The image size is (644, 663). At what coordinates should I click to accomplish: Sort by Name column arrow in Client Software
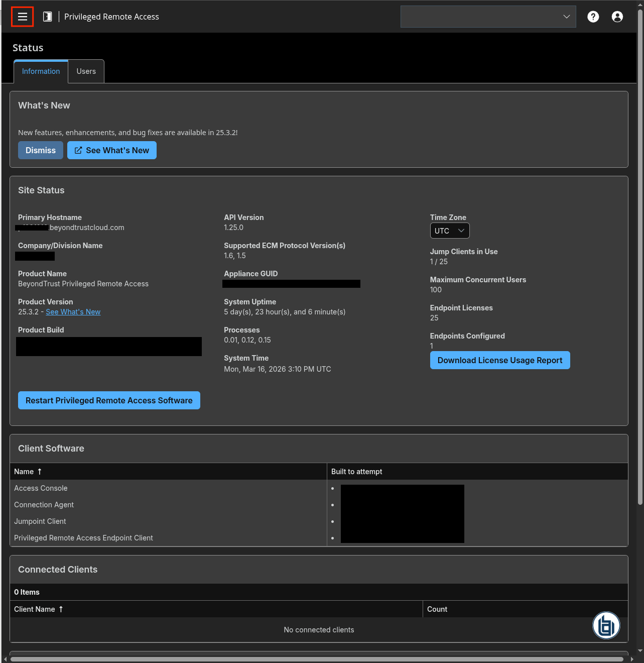[40, 472]
